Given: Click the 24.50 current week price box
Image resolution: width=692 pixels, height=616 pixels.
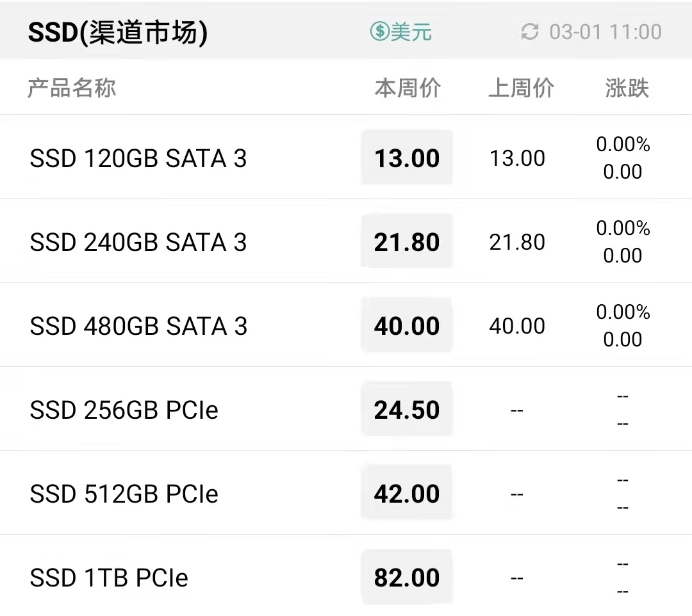Looking at the screenshot, I should coord(407,409).
